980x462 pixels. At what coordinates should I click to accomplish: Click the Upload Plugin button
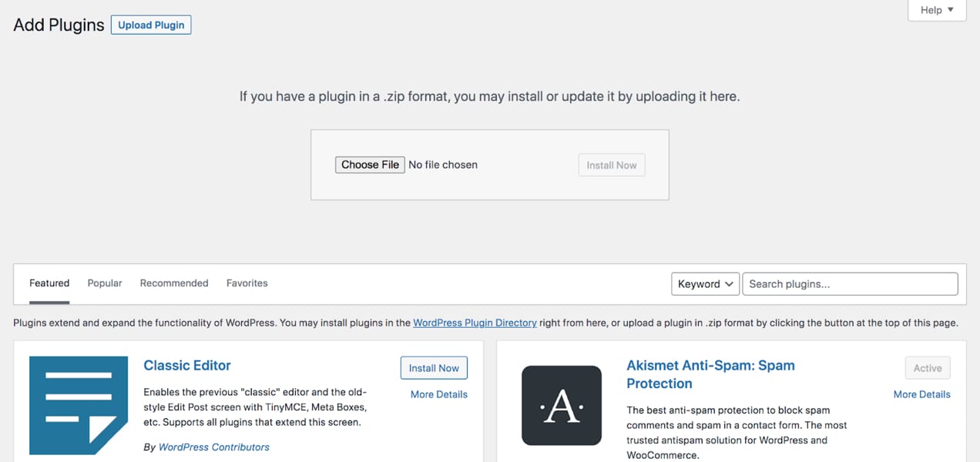[151, 25]
